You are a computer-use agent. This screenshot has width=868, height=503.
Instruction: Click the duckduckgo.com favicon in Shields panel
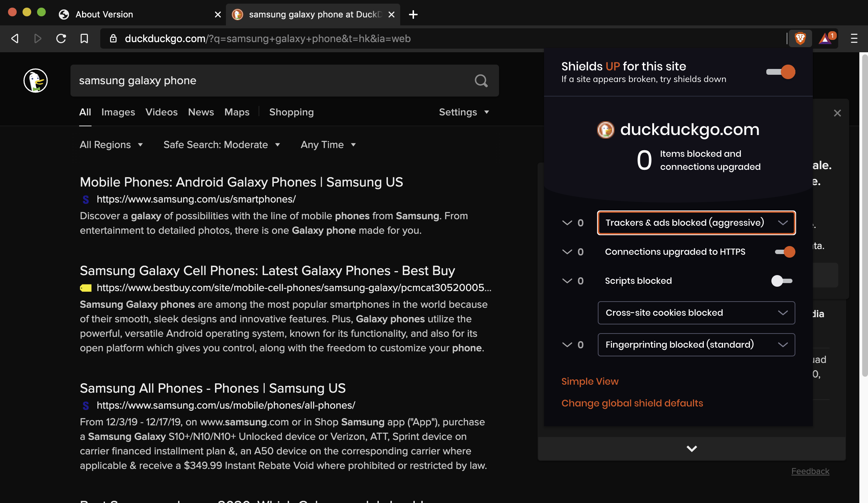(605, 130)
